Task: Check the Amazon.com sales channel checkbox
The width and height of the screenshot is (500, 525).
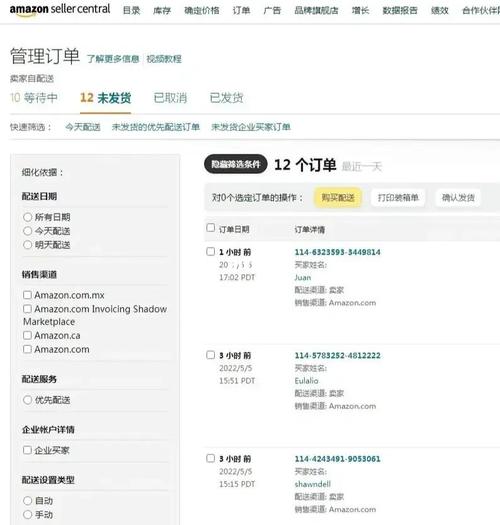Action: pyautogui.click(x=27, y=349)
